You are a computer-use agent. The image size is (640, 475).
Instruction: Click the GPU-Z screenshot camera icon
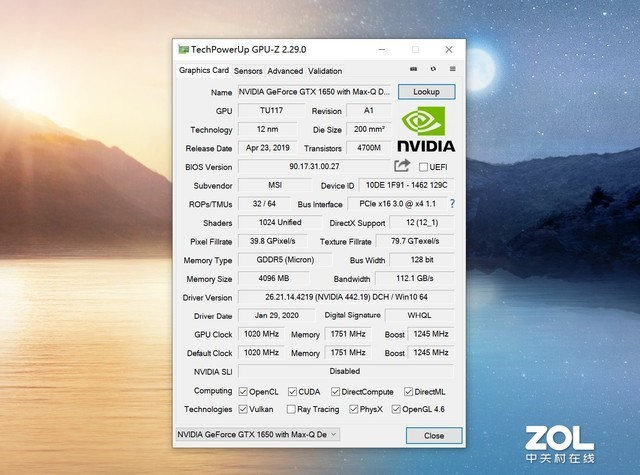[x=413, y=69]
